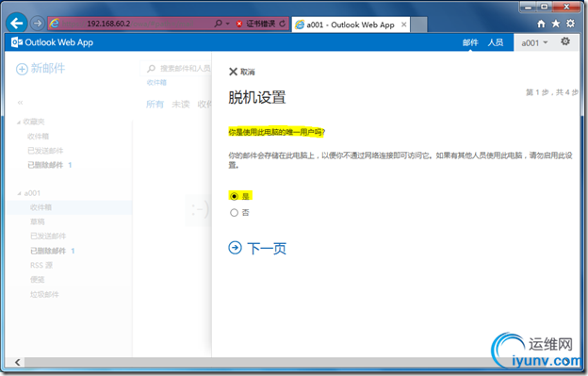Maximize the browser window

pos(544,7)
